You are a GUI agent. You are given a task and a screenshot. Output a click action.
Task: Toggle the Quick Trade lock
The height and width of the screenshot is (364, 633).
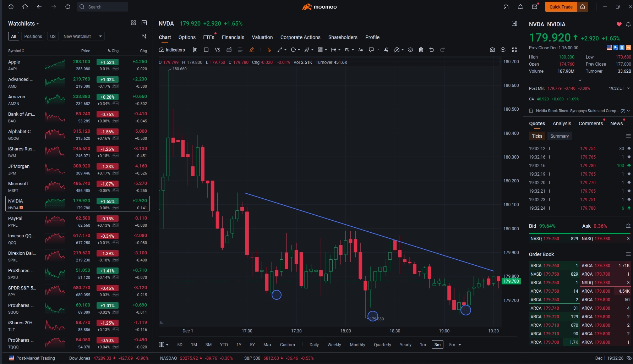pyautogui.click(x=583, y=7)
